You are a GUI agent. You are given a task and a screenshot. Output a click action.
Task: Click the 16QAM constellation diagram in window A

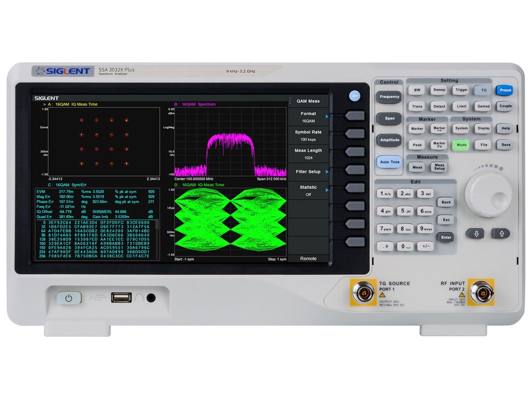[104, 142]
